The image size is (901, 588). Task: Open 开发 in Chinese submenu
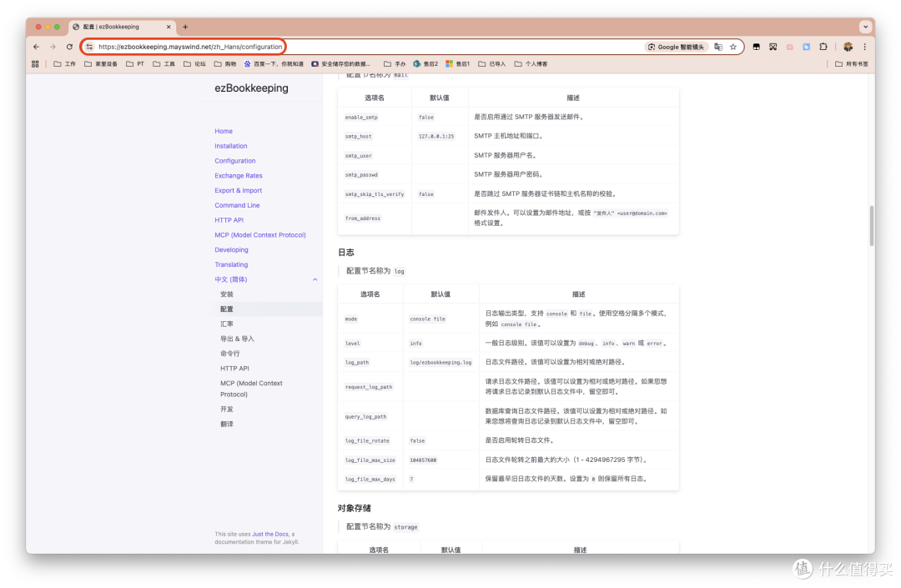click(x=227, y=410)
